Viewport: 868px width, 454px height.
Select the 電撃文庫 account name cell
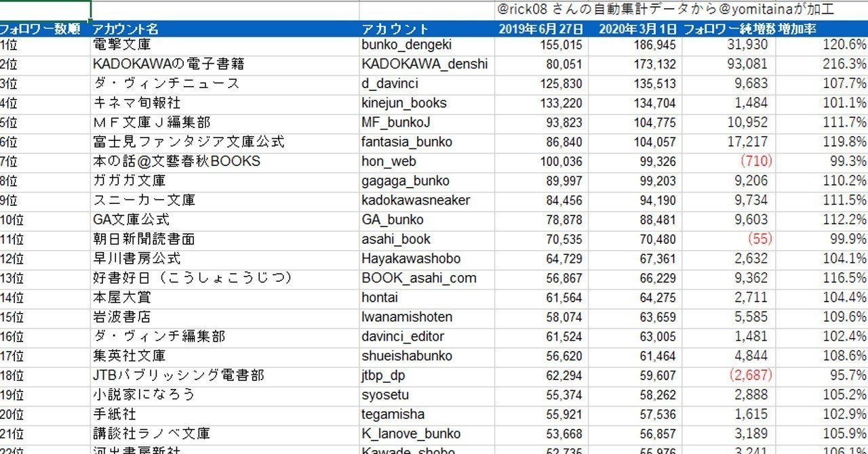[x=136, y=45]
